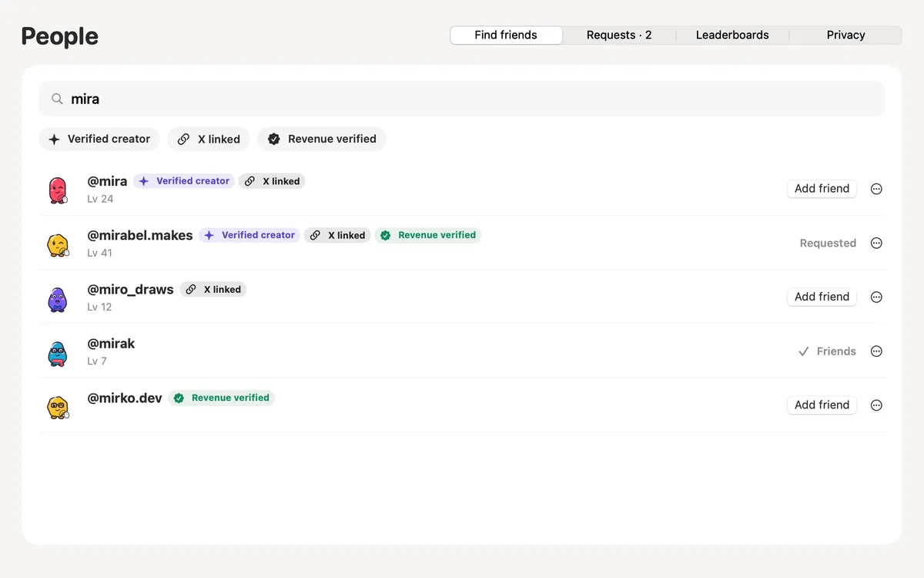Image resolution: width=924 pixels, height=578 pixels.
Task: Click into the search field containing mira
Action: [x=462, y=99]
